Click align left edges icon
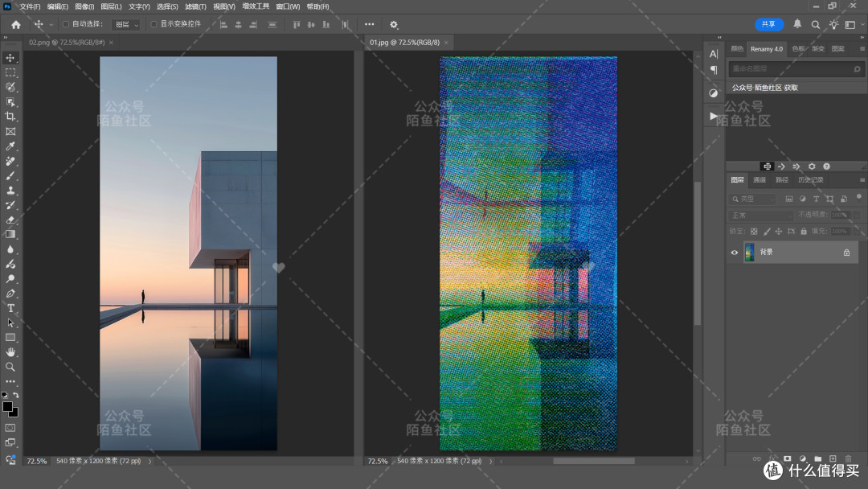The width and height of the screenshot is (868, 489). tap(223, 24)
